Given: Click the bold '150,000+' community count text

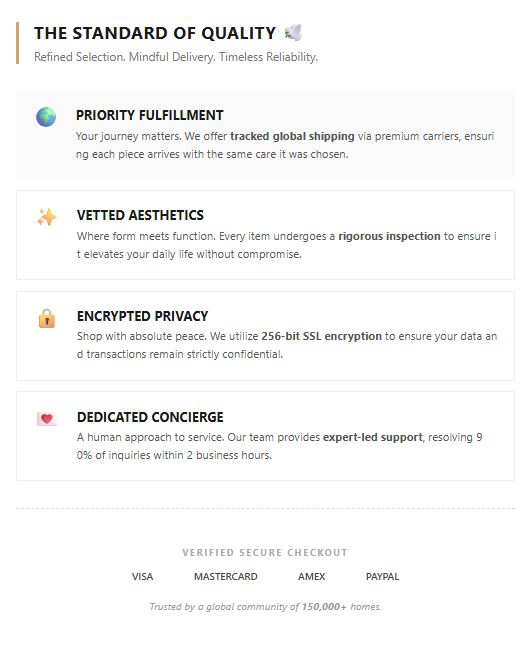Looking at the screenshot, I should click(324, 607).
